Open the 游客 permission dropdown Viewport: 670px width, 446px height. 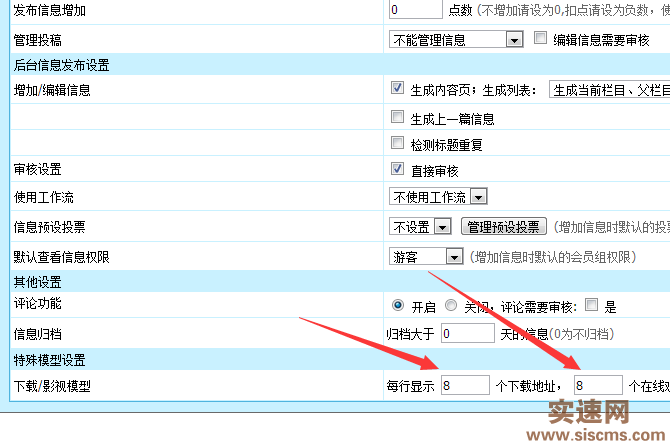pyautogui.click(x=426, y=256)
